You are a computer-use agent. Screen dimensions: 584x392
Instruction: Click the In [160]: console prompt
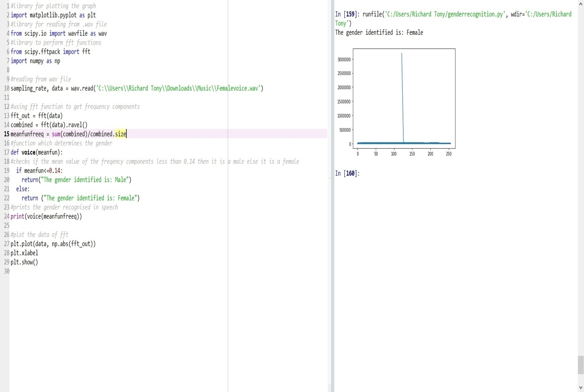[347, 173]
